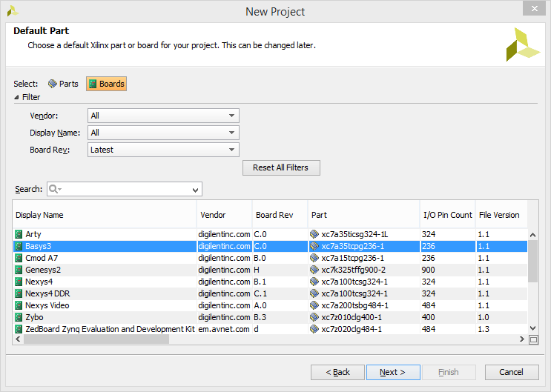Click the horizontal scrollbar thumb
Image resolution: width=551 pixels, height=392 pixels.
tap(96, 339)
